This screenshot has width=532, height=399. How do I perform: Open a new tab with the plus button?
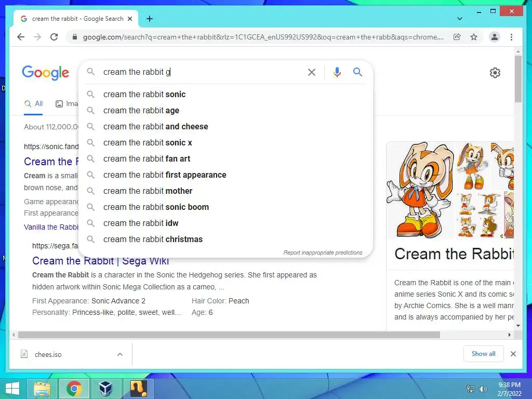coord(150,19)
